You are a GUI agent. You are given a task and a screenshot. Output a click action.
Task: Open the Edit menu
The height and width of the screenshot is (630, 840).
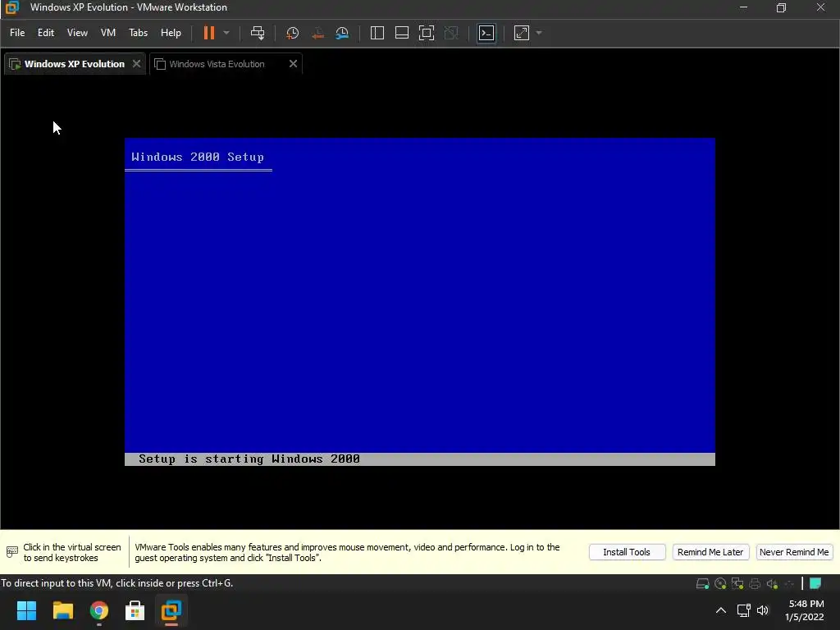(x=46, y=33)
